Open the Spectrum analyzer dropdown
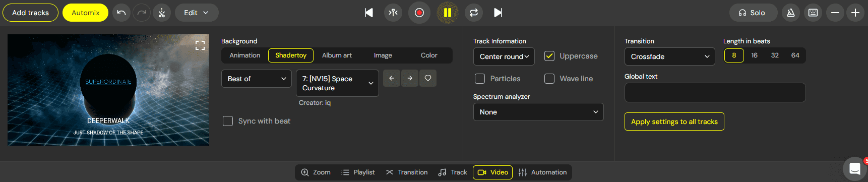This screenshot has height=182, width=868. click(538, 112)
